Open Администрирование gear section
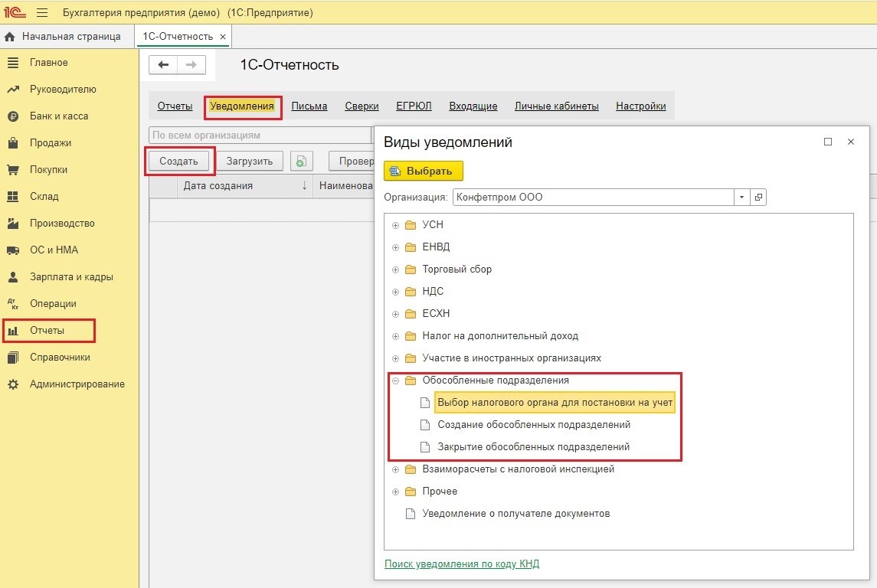The width and height of the screenshot is (877, 588). 77,384
